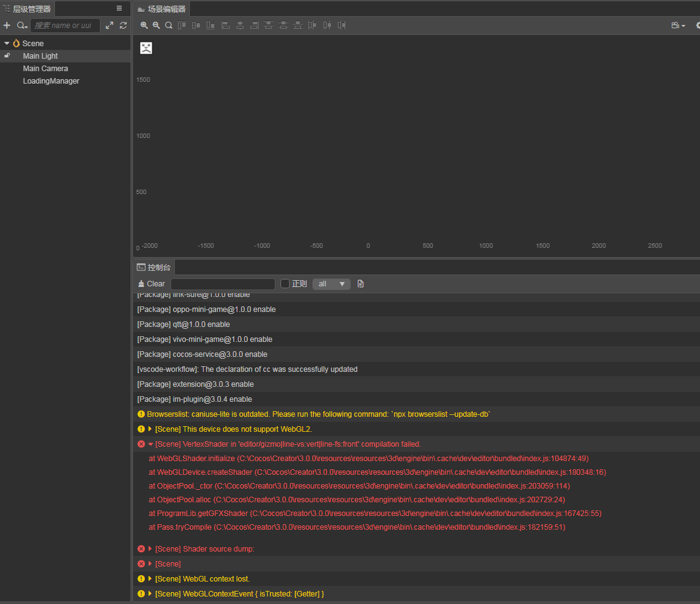Screen dimensions: 700x604
Task: Collapse the VertexShader compilation failed error
Action: 150,444
